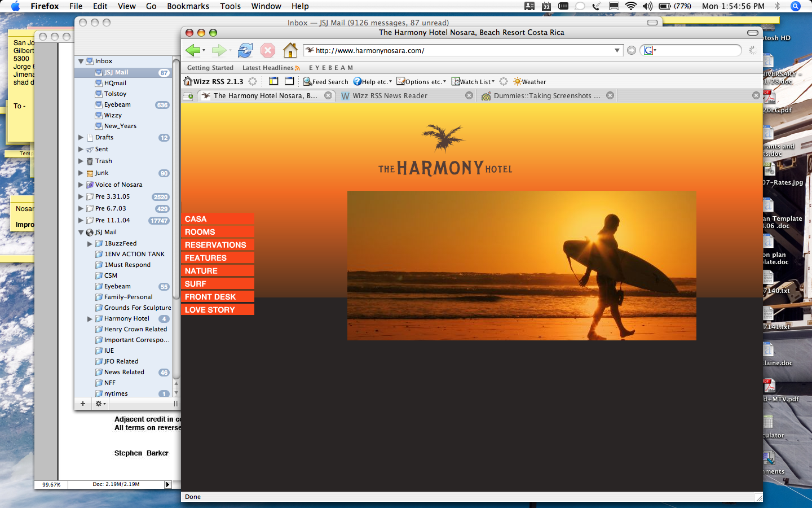
Task: Open the Bluetooth menu bar icon
Action: click(x=778, y=6)
